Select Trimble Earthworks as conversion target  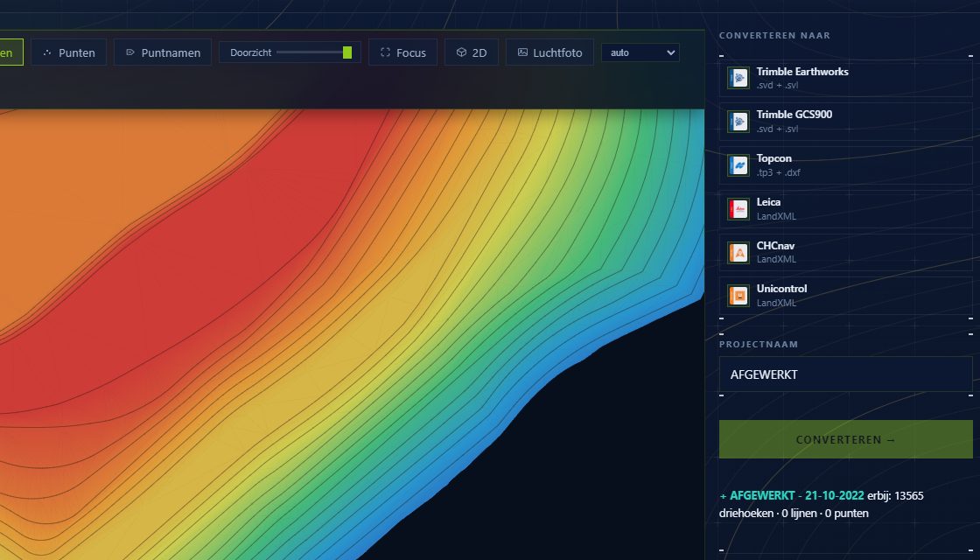(x=845, y=78)
